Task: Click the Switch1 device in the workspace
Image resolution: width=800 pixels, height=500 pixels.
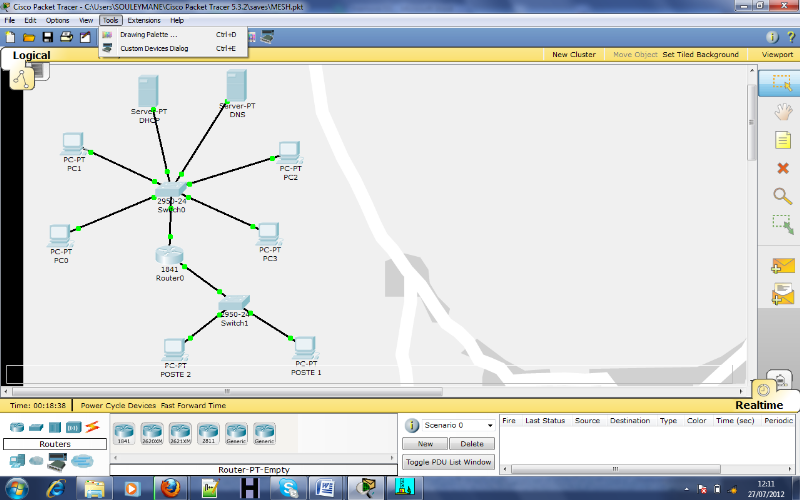Action: 234,304
